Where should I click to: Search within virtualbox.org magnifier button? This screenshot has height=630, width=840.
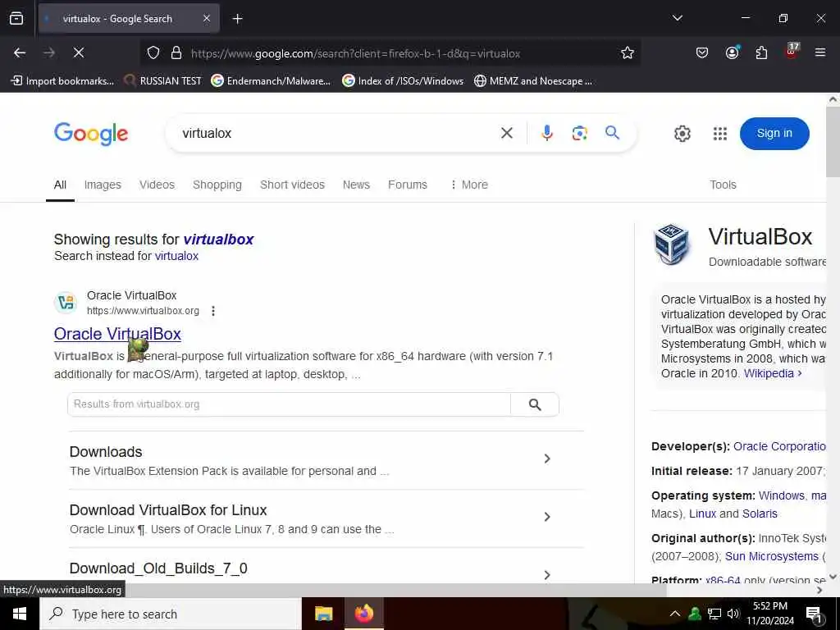point(535,404)
